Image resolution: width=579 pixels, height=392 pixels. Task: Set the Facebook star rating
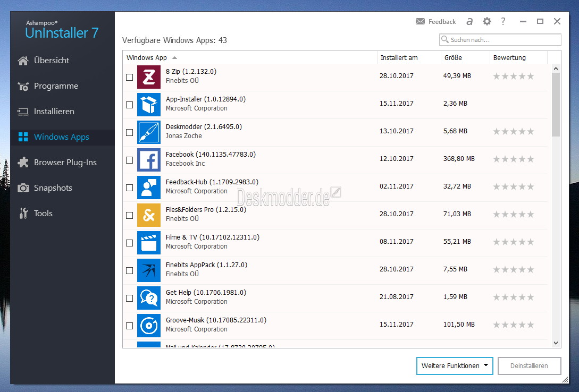click(514, 159)
